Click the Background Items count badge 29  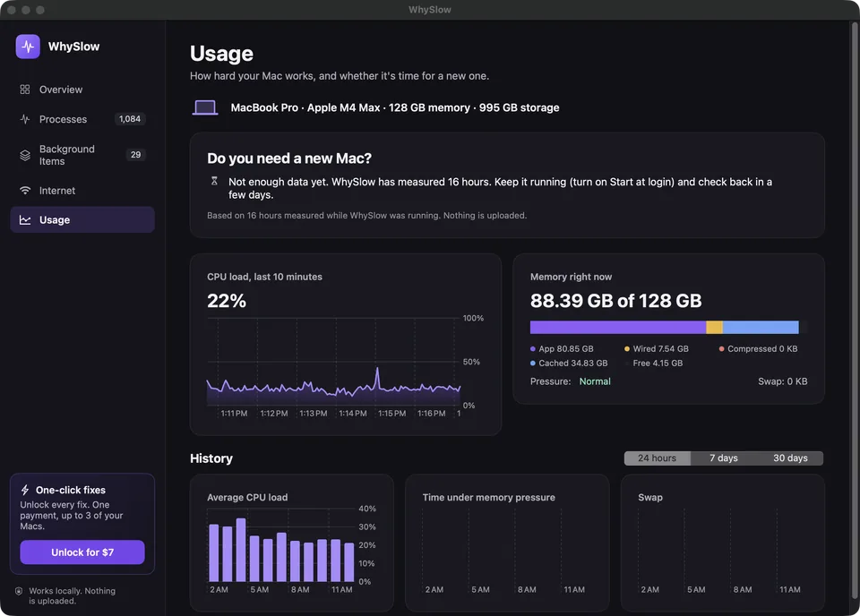(x=135, y=155)
